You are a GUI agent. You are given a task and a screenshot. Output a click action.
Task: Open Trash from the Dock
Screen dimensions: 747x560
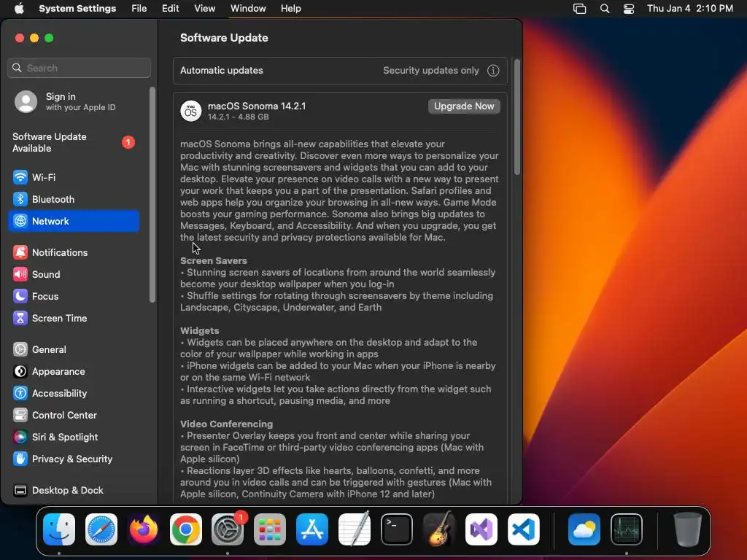(x=687, y=529)
